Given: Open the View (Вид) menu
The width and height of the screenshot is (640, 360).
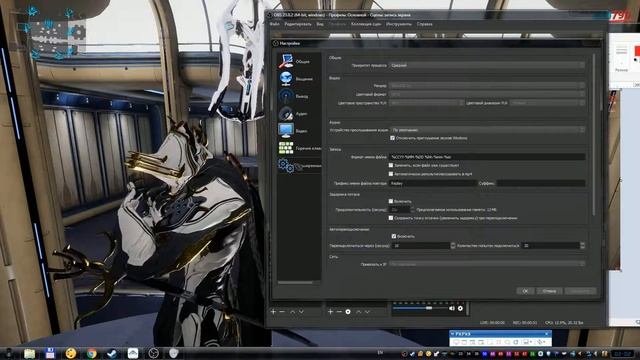Looking at the screenshot, I should 320,24.
